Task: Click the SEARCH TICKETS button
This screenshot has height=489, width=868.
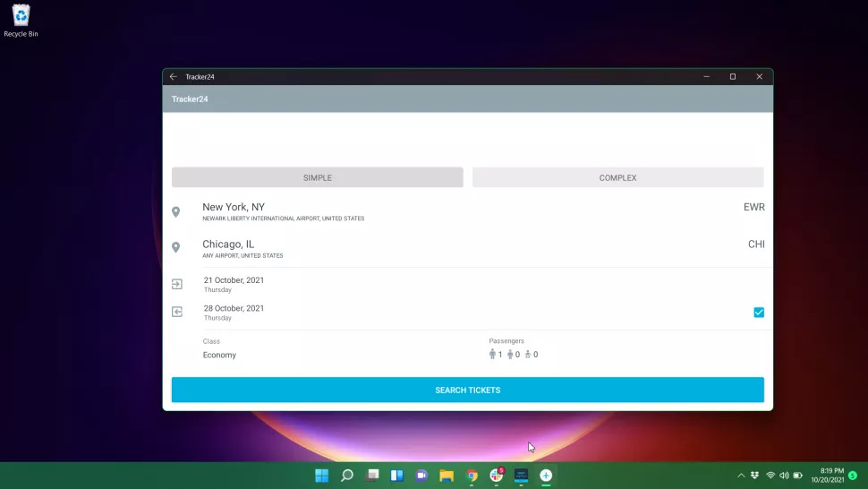Action: point(467,390)
